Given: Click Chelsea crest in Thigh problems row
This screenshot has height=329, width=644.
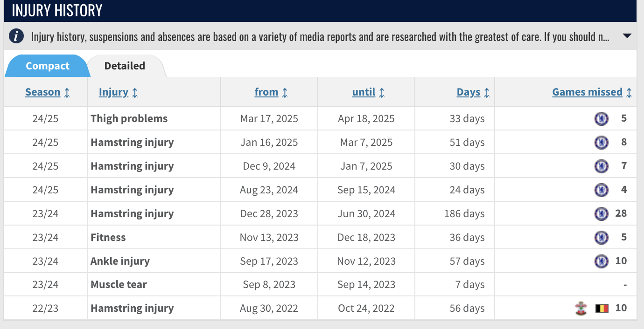Looking at the screenshot, I should pyautogui.click(x=601, y=119).
